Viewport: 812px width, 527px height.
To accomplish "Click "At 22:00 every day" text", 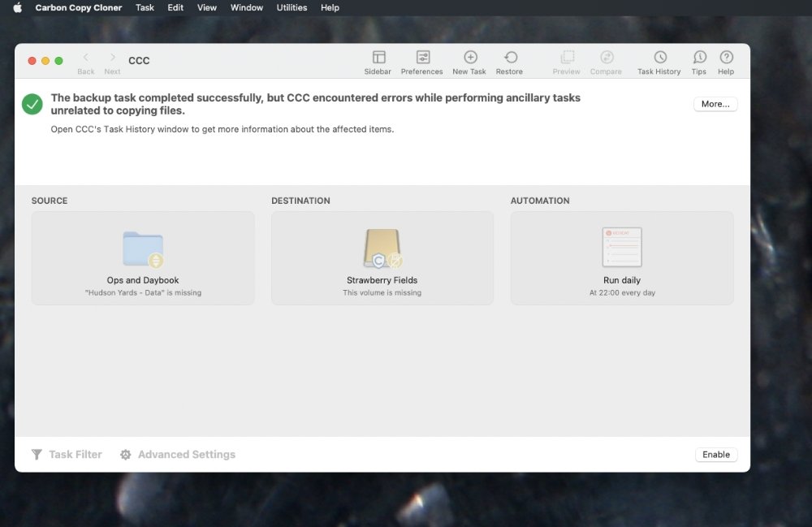I will (622, 293).
